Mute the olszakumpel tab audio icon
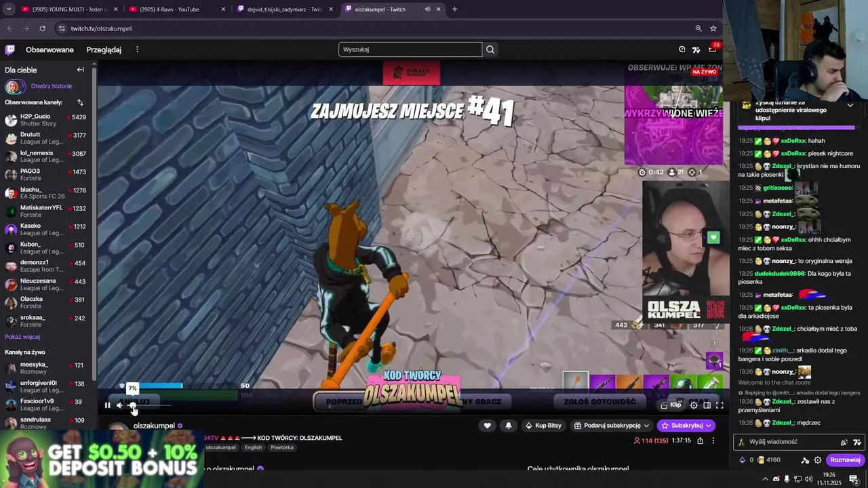 coord(427,9)
